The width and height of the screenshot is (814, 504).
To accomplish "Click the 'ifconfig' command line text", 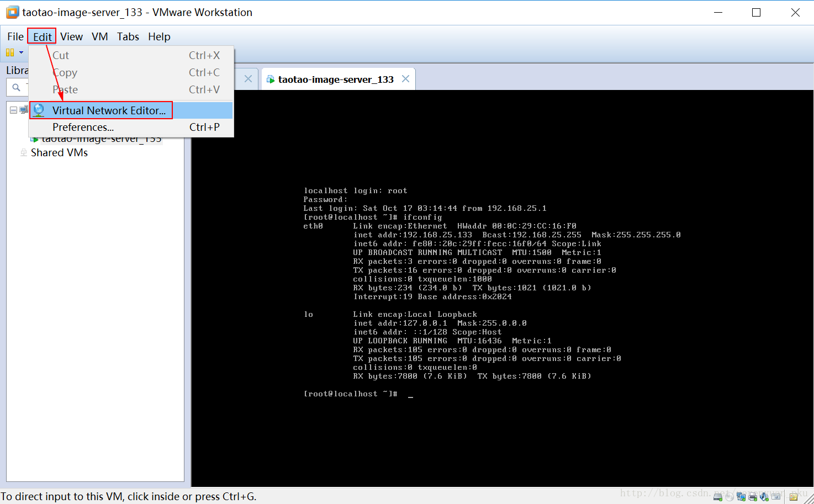I will [x=422, y=217].
